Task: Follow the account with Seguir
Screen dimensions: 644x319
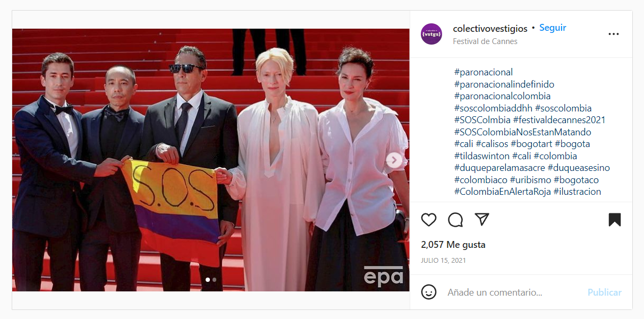Action: [553, 28]
